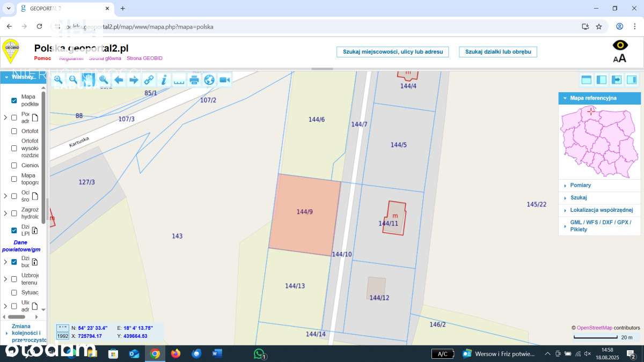Toggle the left panel layout icon
Screen dimensions: 644x362
(602, 80)
